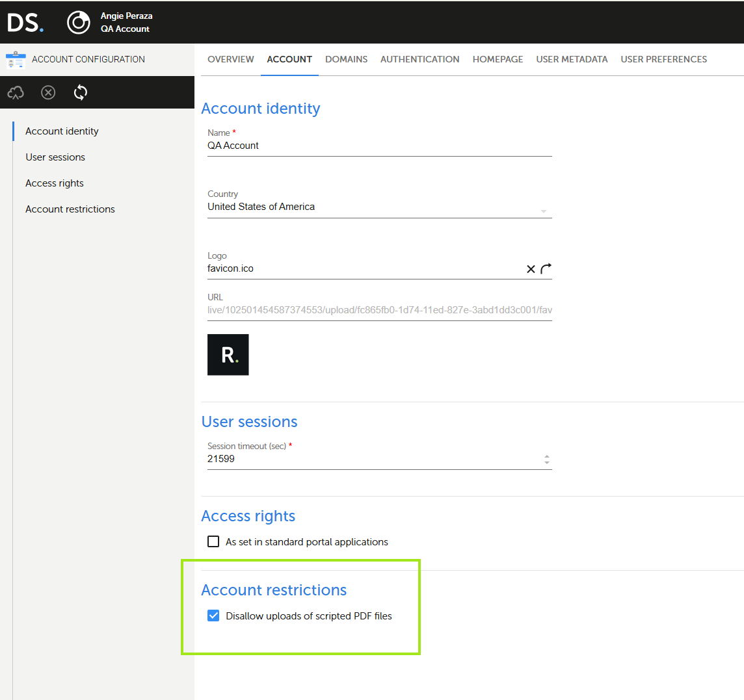The height and width of the screenshot is (700, 744).
Task: Click the cloud upload save icon
Action: click(x=16, y=92)
